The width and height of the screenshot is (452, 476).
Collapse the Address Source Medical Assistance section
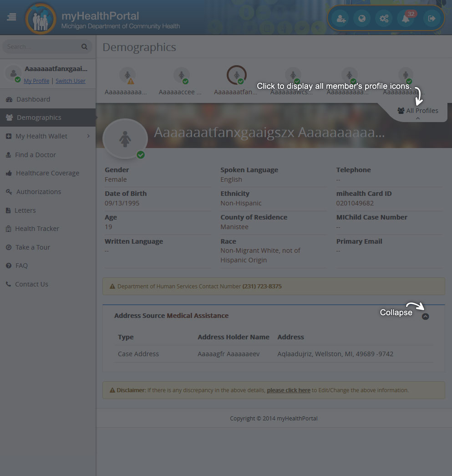[x=425, y=316]
